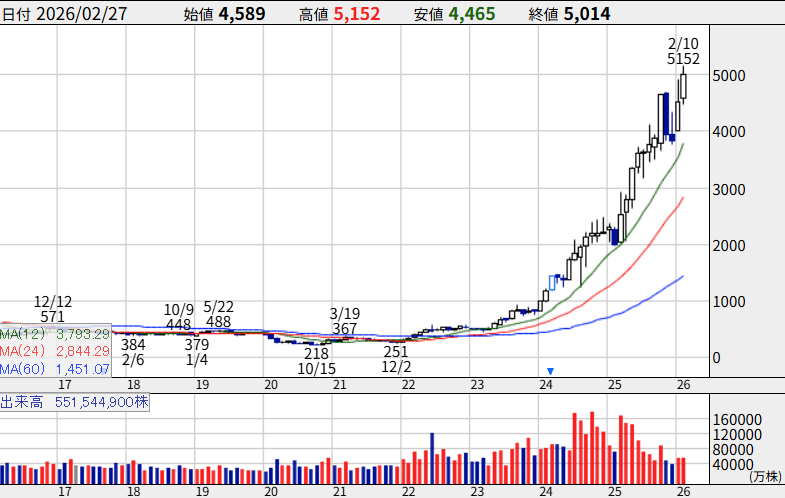Screen dimensions: 785x498
Task: Click the latest candlestick at the chart top
Action: coord(684,87)
